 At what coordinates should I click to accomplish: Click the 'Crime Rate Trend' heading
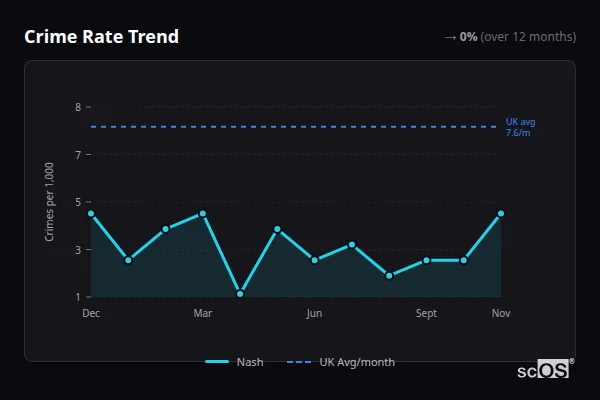click(101, 37)
